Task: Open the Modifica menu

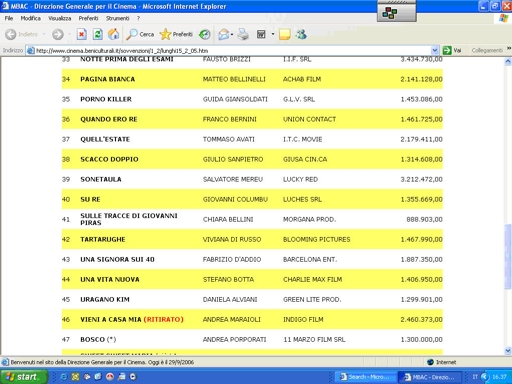Action: pyautogui.click(x=31, y=18)
